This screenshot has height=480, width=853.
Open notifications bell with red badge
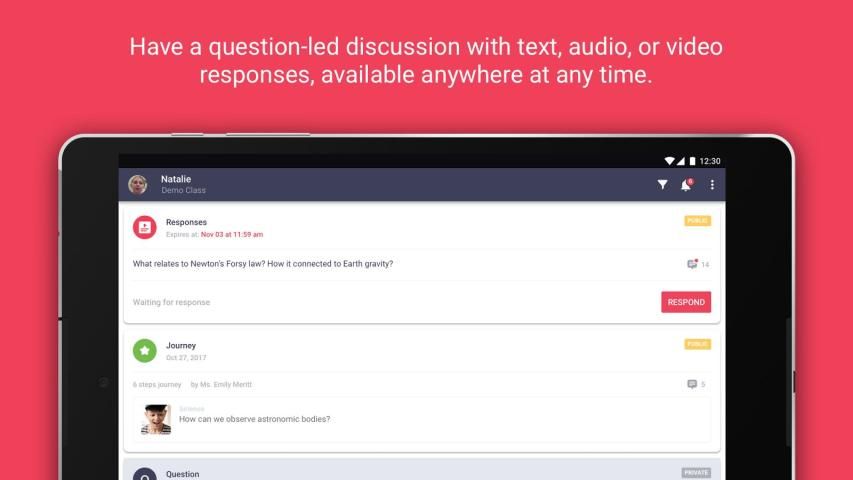[x=686, y=185]
